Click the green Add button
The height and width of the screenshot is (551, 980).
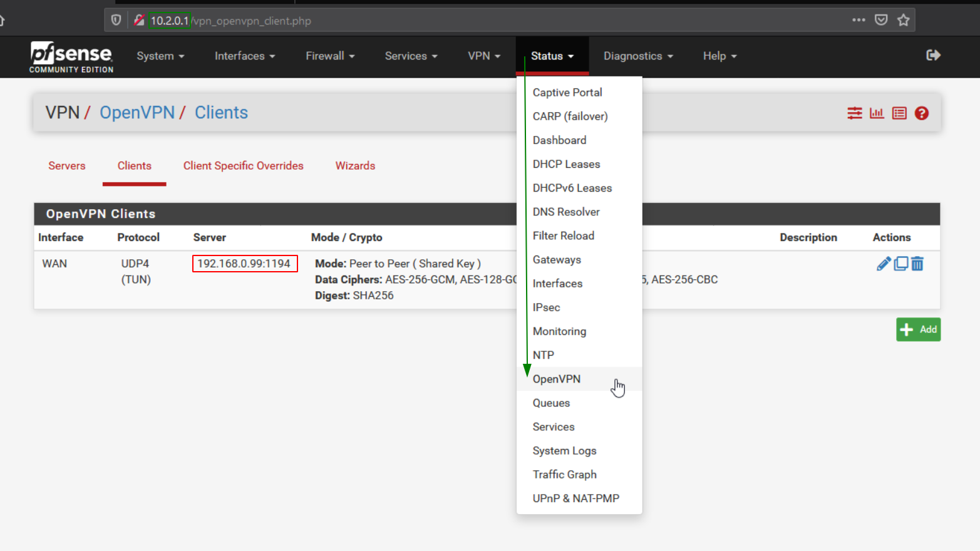click(x=918, y=329)
